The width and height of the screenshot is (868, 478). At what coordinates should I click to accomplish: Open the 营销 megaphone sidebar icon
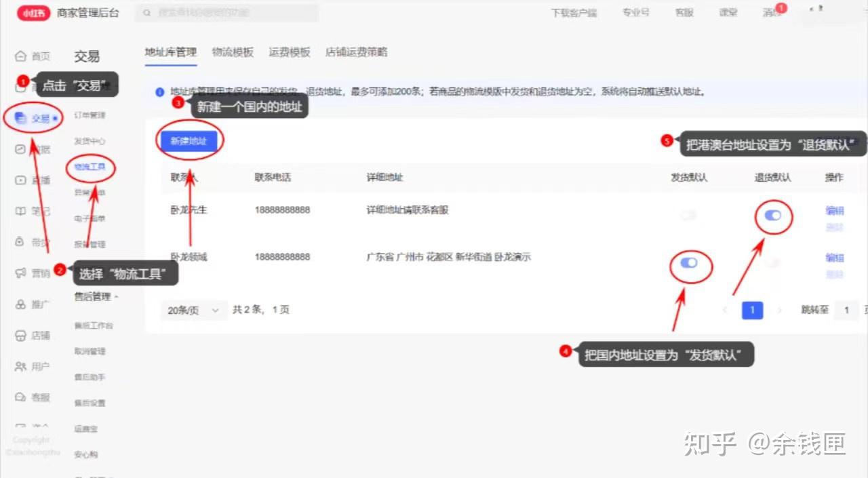coord(20,273)
